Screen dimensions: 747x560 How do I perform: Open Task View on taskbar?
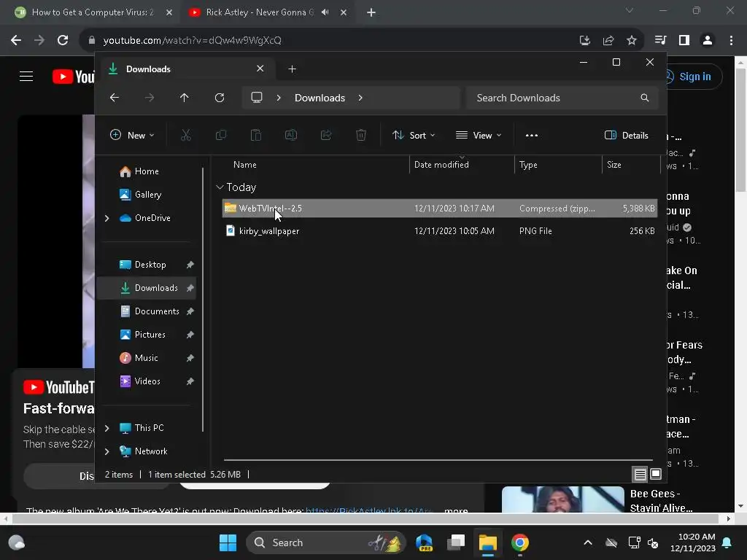pyautogui.click(x=456, y=542)
